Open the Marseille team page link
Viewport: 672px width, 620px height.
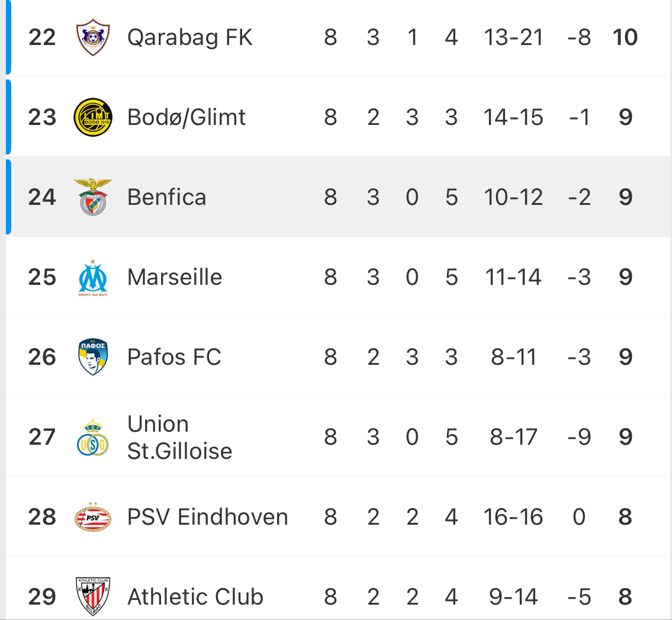coord(175,277)
